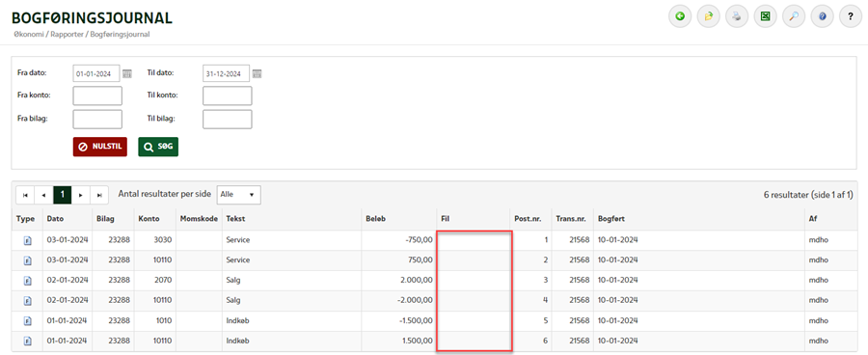Open document icon for row Post.nr. 5
The width and height of the screenshot is (868, 355).
27,321
